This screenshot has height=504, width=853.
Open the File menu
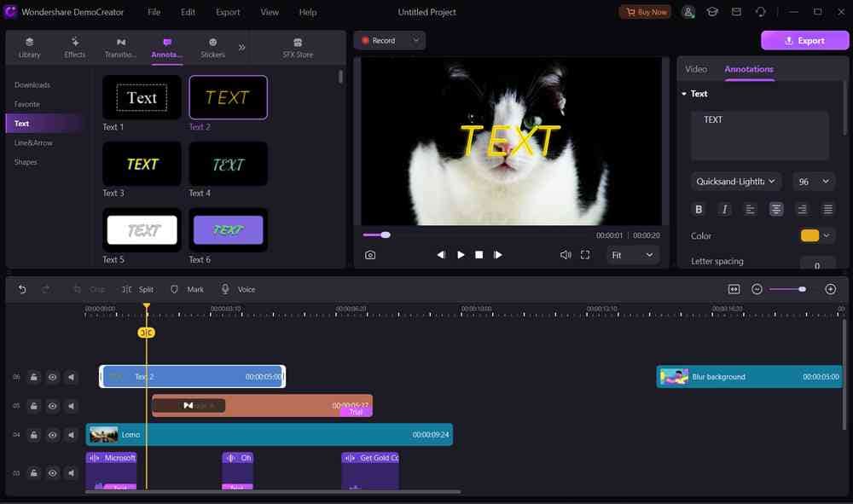coord(154,12)
